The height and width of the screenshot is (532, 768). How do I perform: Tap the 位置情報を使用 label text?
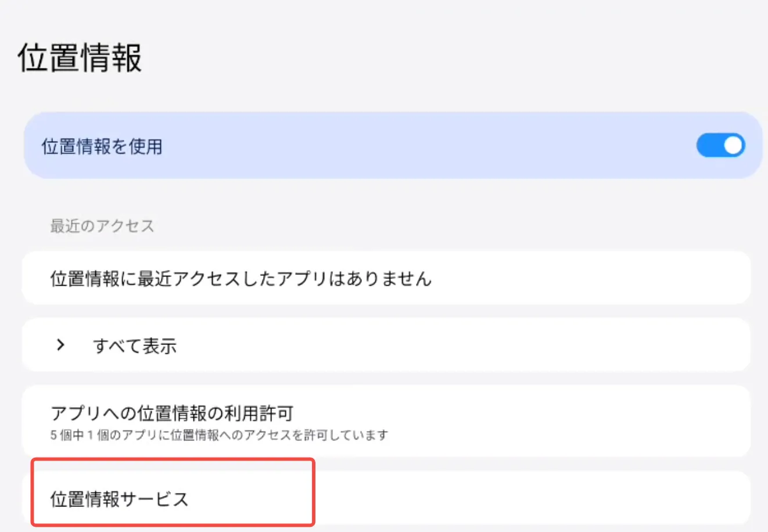click(x=102, y=146)
